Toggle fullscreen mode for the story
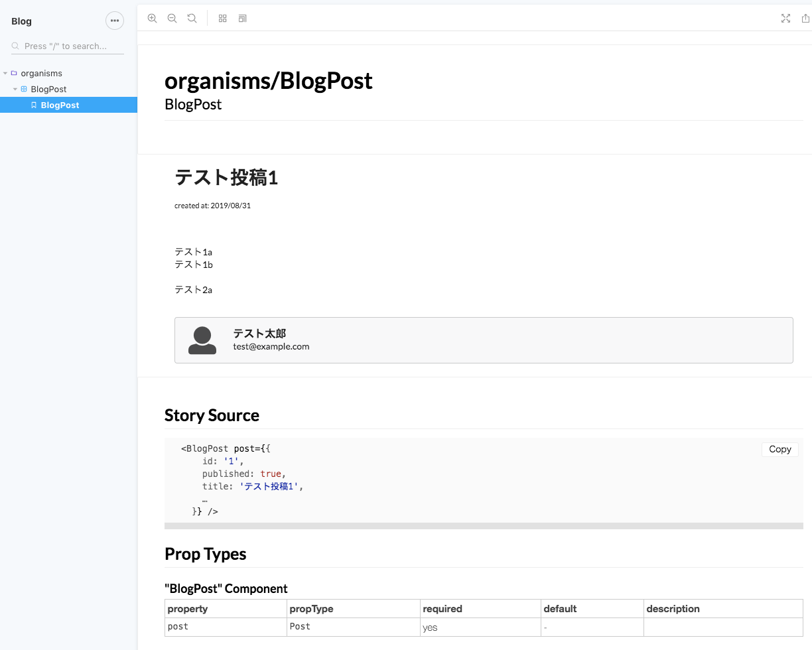Screen dimensions: 812x650 785,18
